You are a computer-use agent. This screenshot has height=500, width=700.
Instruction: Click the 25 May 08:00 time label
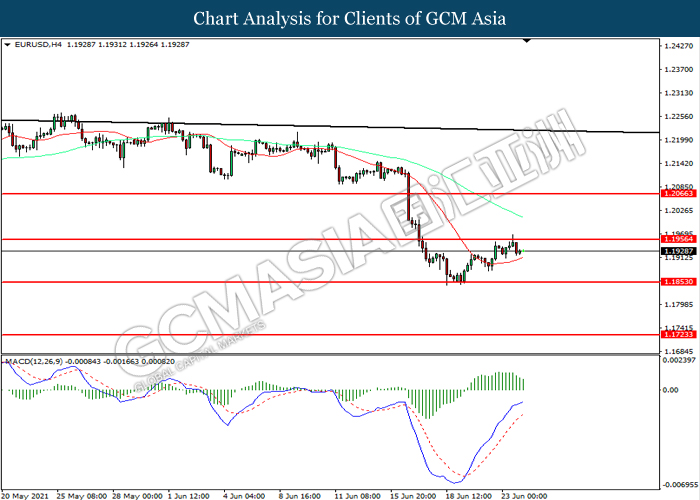click(82, 496)
